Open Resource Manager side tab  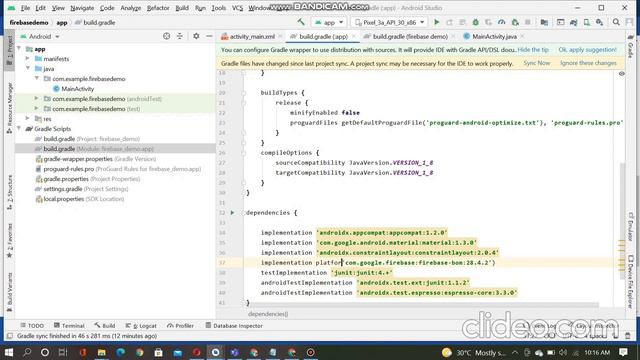(x=9, y=107)
